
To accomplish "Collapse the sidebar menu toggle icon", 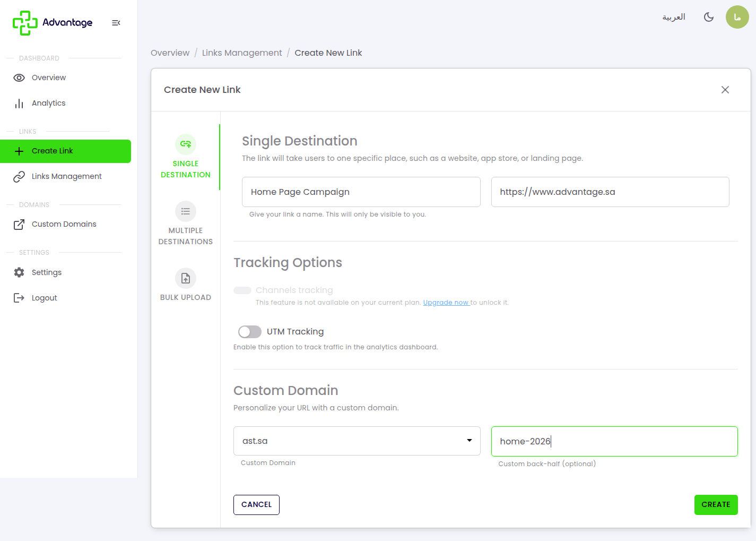I will [x=116, y=23].
